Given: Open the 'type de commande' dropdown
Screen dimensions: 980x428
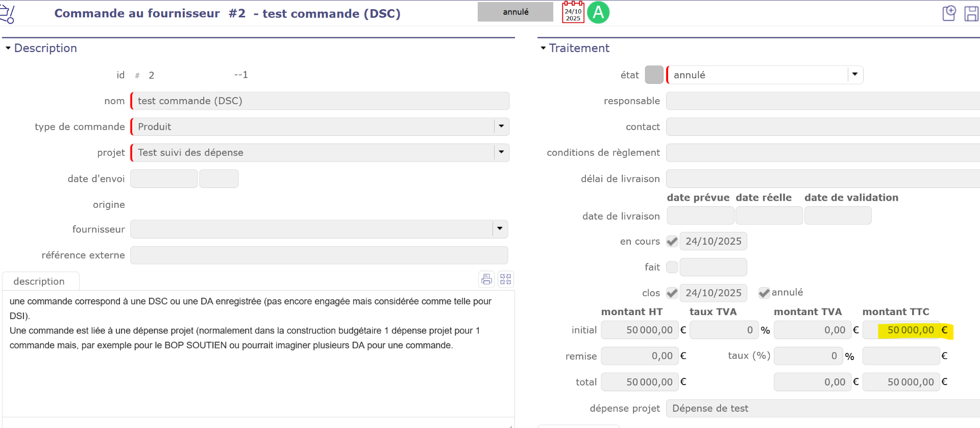Looking at the screenshot, I should click(501, 127).
